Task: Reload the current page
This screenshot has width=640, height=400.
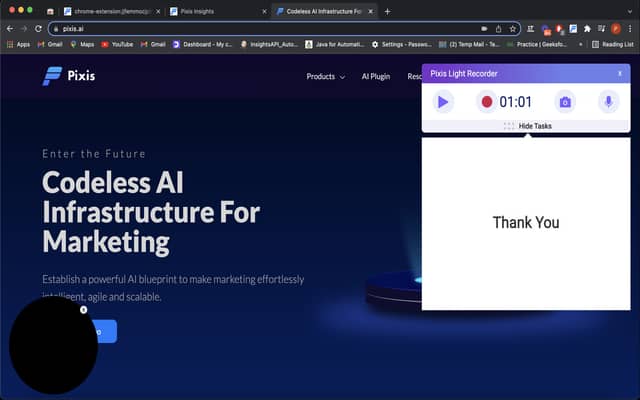Action: click(x=38, y=29)
